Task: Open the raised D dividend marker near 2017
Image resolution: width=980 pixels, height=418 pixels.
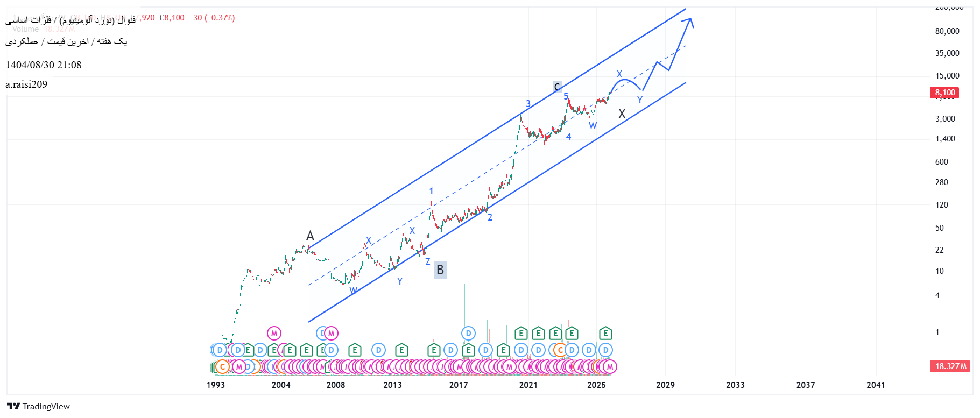Action: [x=468, y=334]
